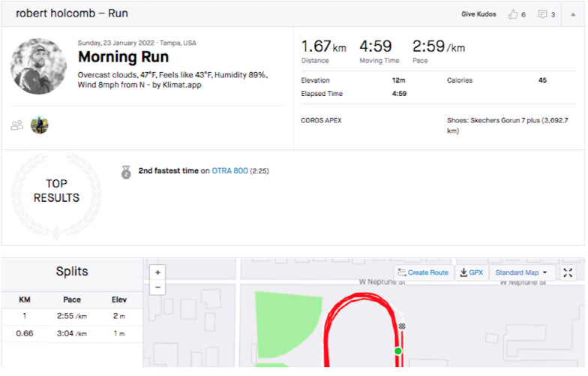588x376 pixels.
Task: Open robert holcomb's large profile photo
Action: pos(39,67)
